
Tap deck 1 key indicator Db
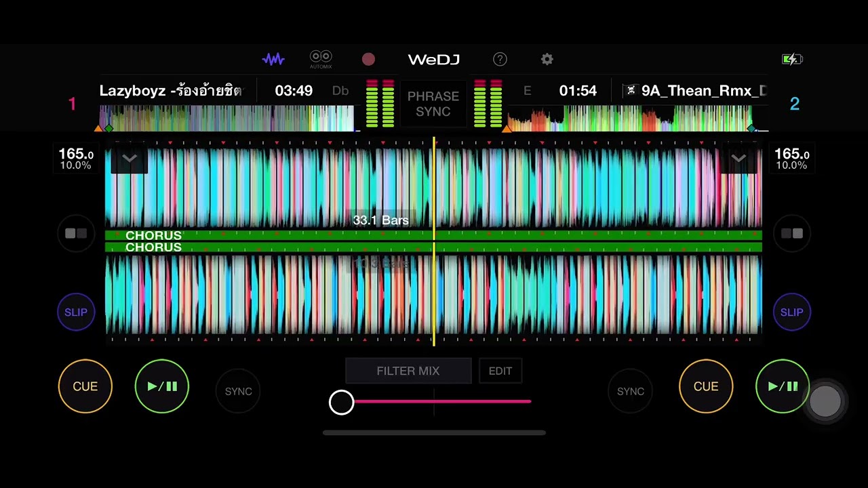click(x=340, y=91)
